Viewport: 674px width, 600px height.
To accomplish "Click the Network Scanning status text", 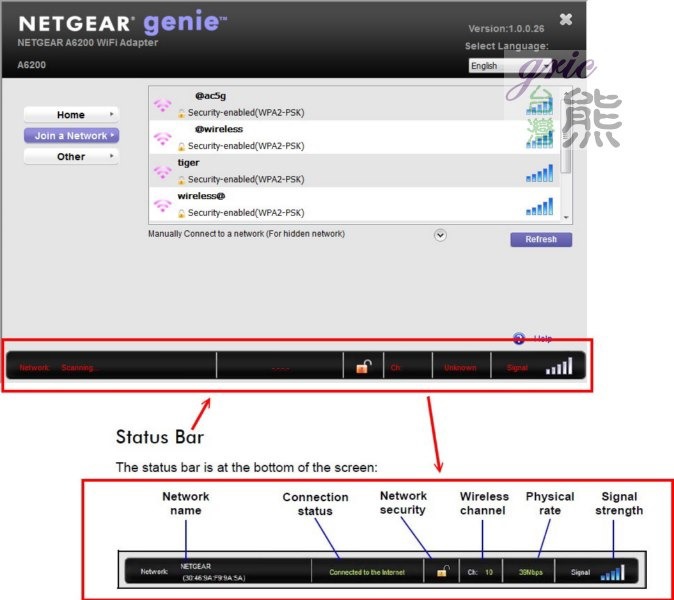I will [x=58, y=368].
